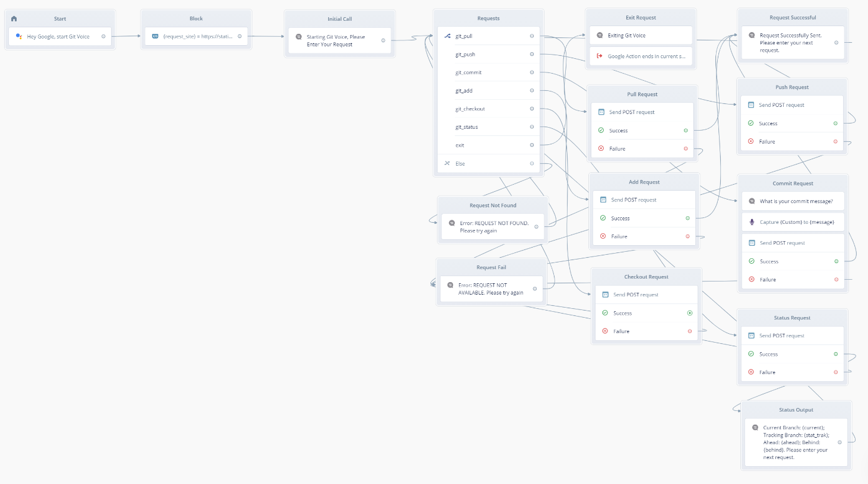Image resolution: width=868 pixels, height=484 pixels.
Task: Open Send POST request in Status Request
Action: tap(793, 336)
